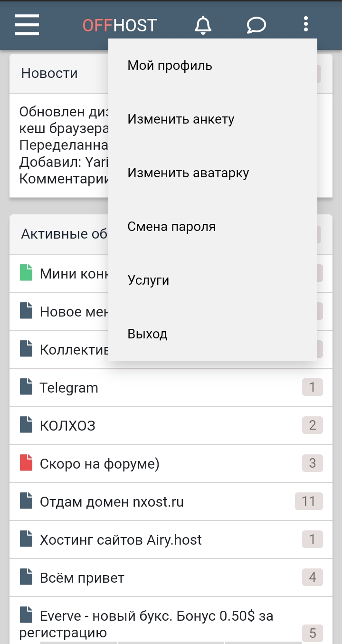Viewport: 342px width, 644px height.
Task: Choose "Изменить анкету" menu entry
Action: tap(181, 119)
